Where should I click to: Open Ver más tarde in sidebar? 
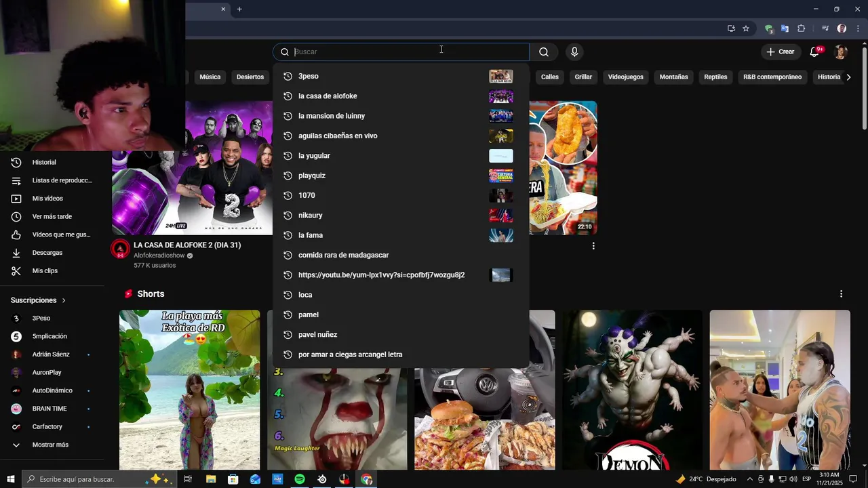click(51, 217)
